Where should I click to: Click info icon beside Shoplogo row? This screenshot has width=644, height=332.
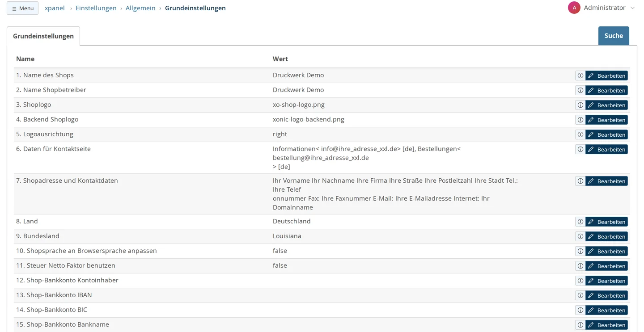[x=580, y=105]
